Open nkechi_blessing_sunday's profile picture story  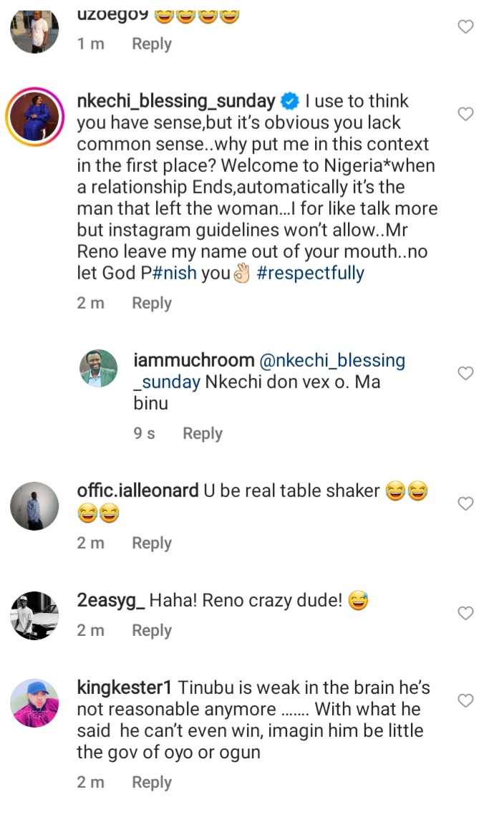coord(35,117)
